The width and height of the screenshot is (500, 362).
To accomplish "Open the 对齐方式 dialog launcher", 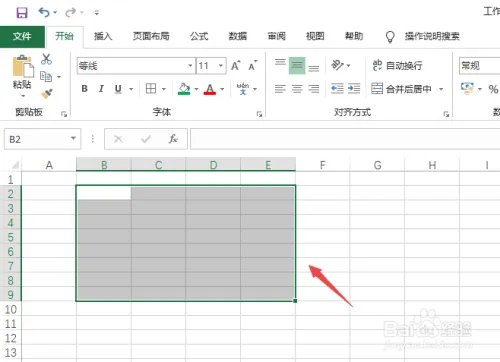I will pos(446,114).
